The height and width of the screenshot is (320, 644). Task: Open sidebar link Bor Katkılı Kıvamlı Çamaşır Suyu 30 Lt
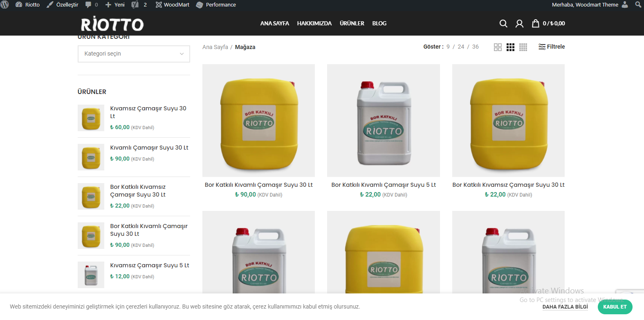pos(149,230)
